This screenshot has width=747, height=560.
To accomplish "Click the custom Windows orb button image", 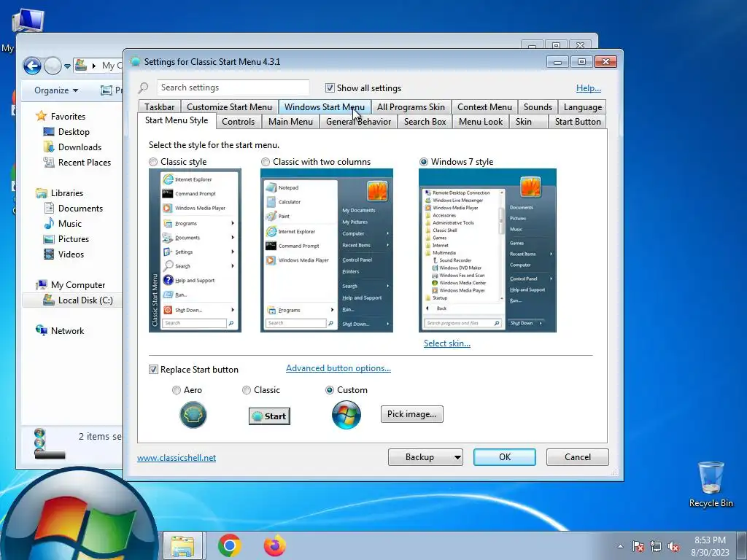I will point(347,415).
